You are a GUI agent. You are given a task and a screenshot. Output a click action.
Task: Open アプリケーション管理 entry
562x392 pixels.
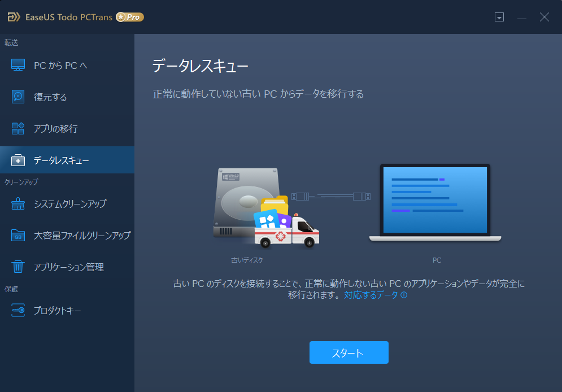[67, 267]
